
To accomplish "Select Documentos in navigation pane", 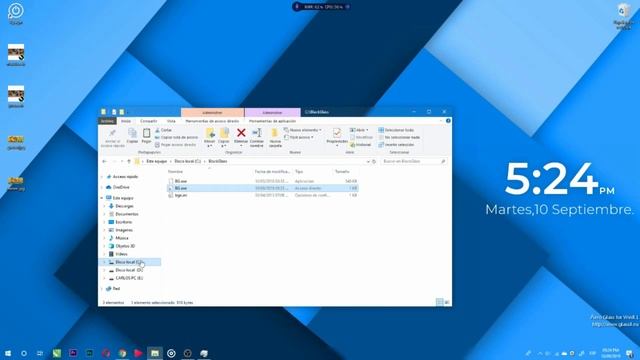I will [x=127, y=214].
